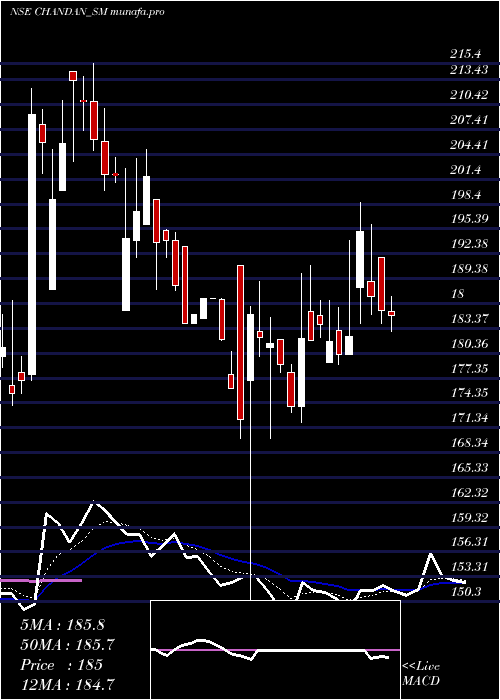Screen dimensions: 500x700
Task: Select the 213.43 price axis label
Action: click(x=469, y=70)
